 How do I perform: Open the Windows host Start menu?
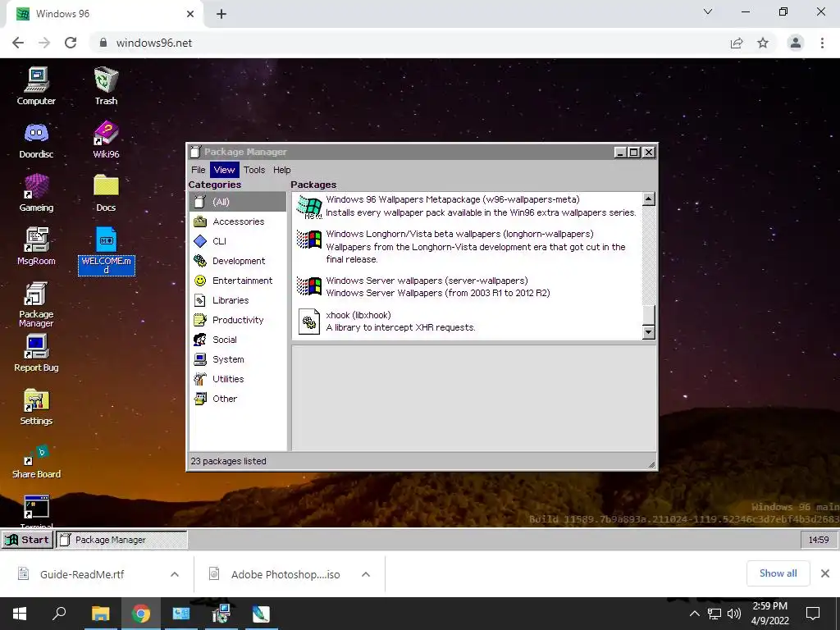coord(20,614)
